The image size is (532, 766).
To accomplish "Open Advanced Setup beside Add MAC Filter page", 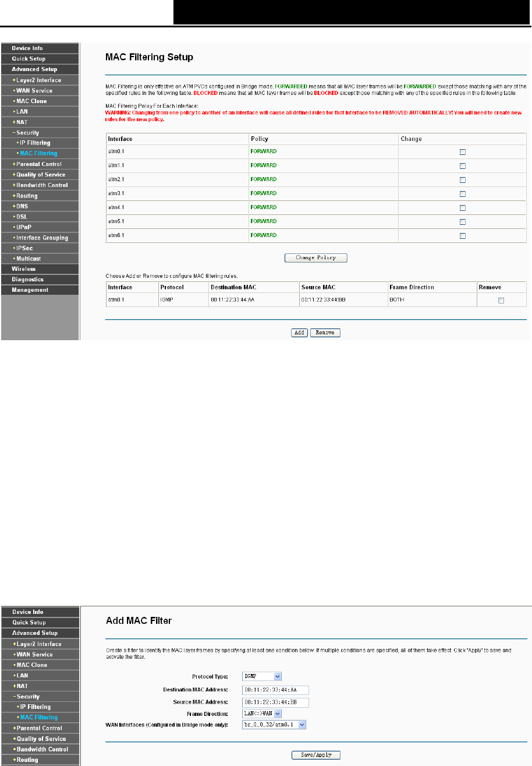I will coord(40,633).
